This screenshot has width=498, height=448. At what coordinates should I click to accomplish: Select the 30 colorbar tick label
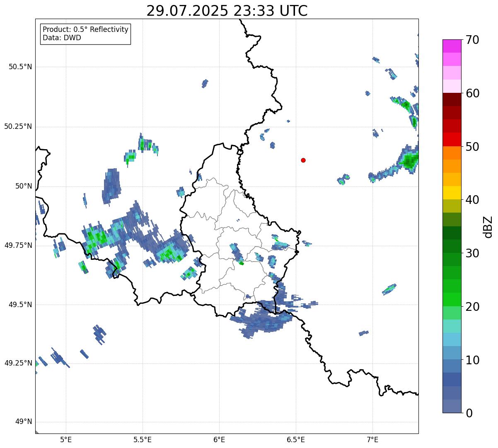click(472, 253)
